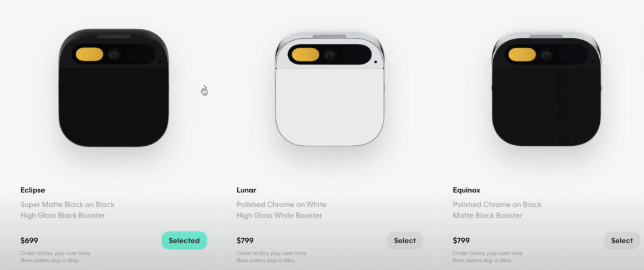
Task: Click "Order today, pay over time" under Eclipse
Action: 55,253
